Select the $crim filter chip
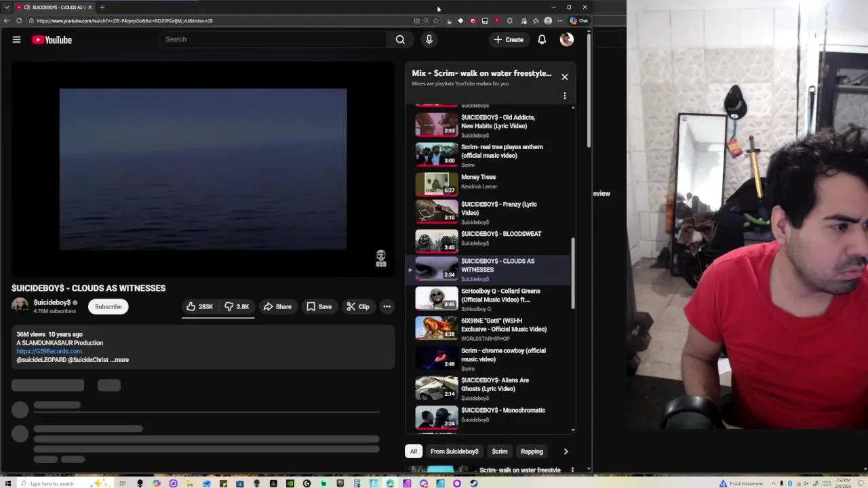Viewport: 868px width, 488px height. coord(500,451)
